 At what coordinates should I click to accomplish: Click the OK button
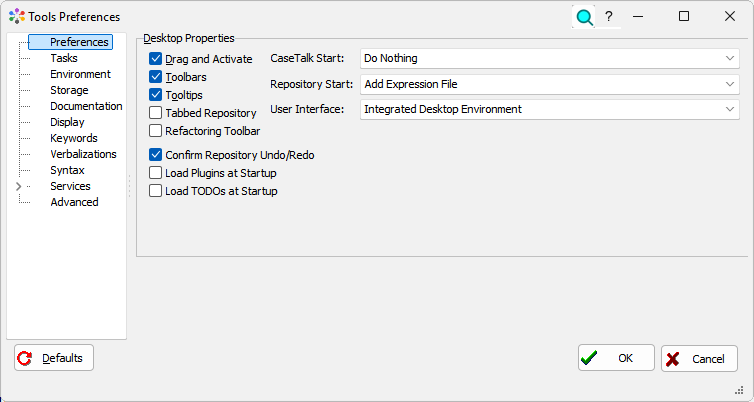click(x=616, y=358)
